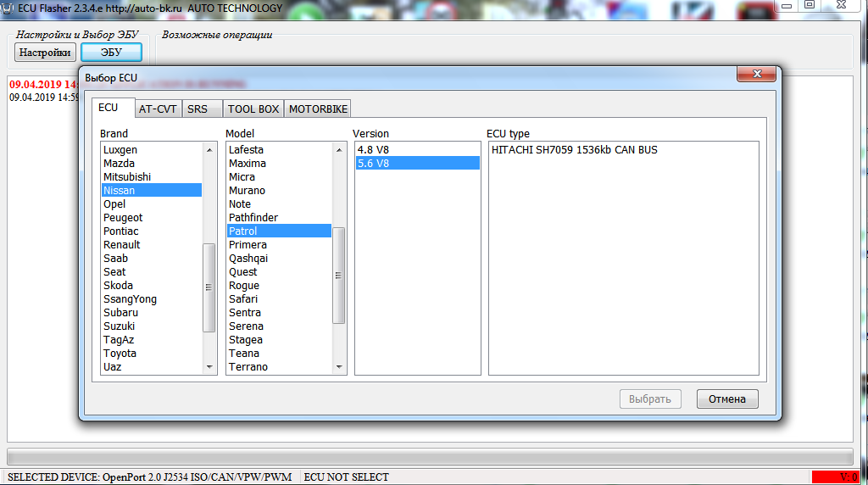Pick Seat in Brand list

click(151, 272)
